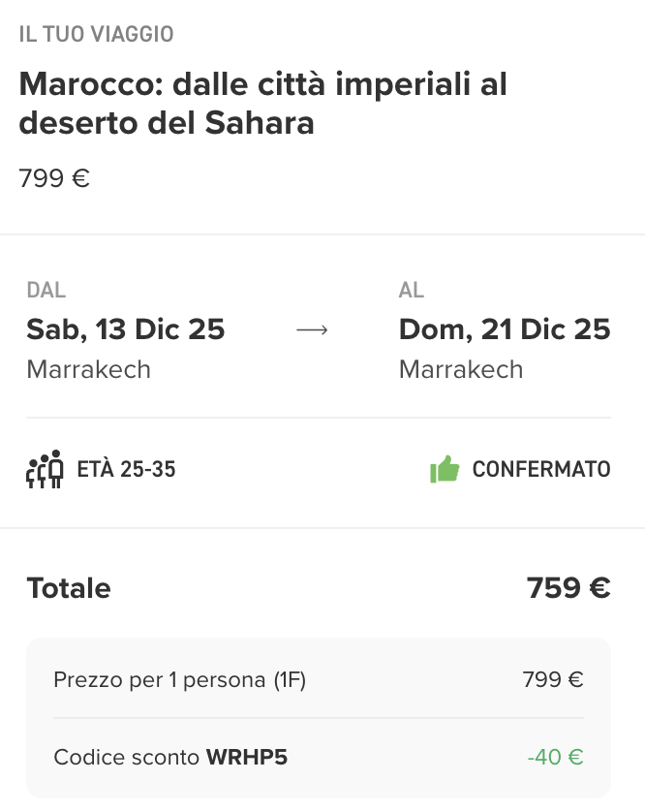Click Marrakech under the departure date
645x812 pixels.
tap(88, 369)
